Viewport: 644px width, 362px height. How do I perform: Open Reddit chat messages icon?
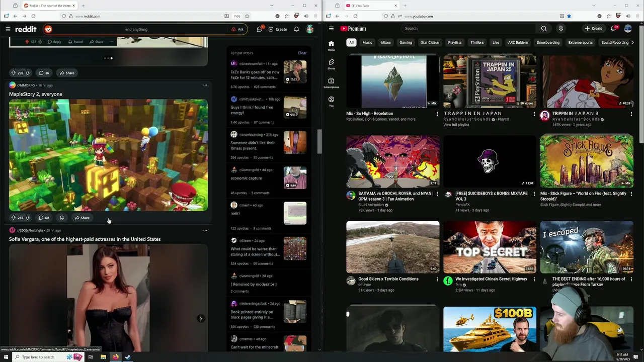point(260,29)
